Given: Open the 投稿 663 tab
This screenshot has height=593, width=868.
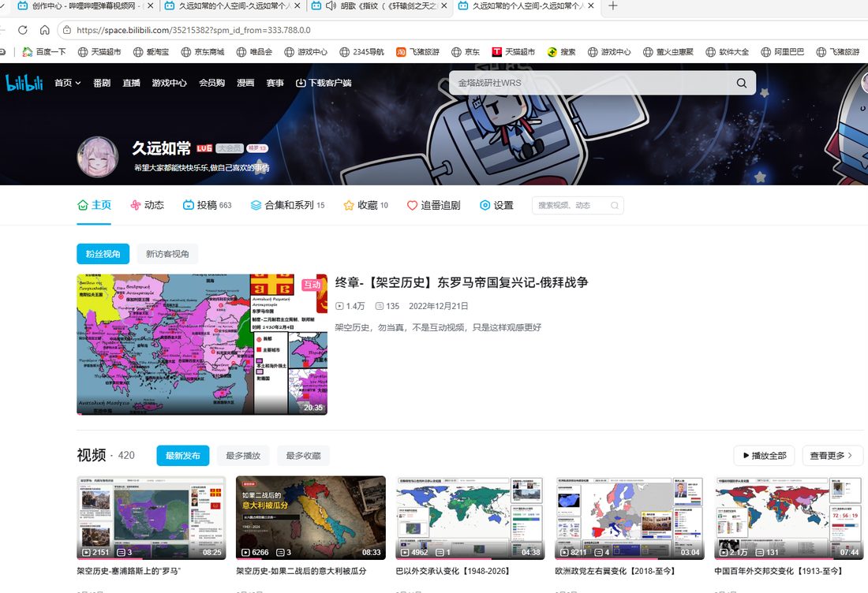Looking at the screenshot, I should [x=207, y=205].
